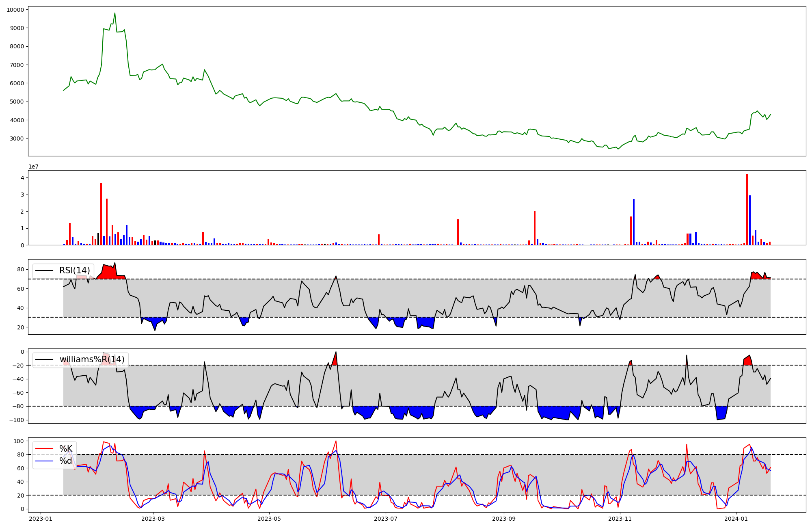Click the 2023-01 date axis label
Screen dimensions: 812x528
coord(40,519)
